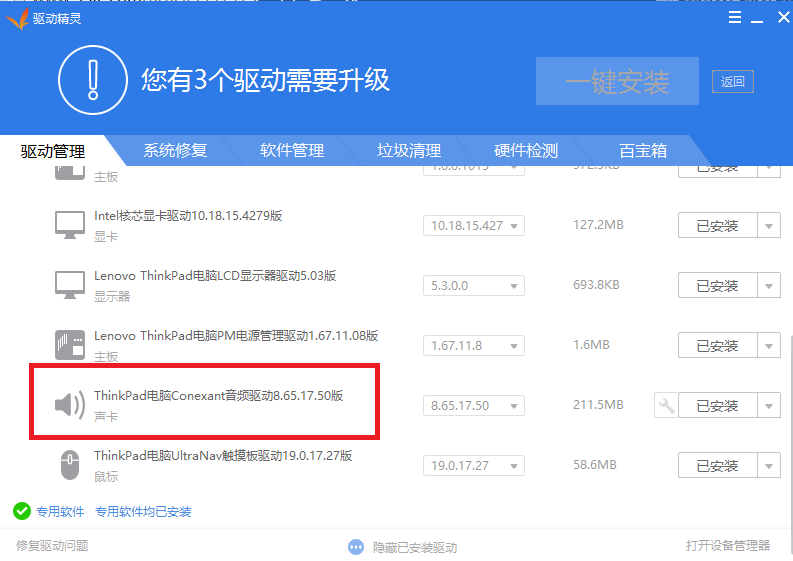The height and width of the screenshot is (561, 793).
Task: Click the 您有3个驱动需要升级 headline
Action: (x=265, y=80)
